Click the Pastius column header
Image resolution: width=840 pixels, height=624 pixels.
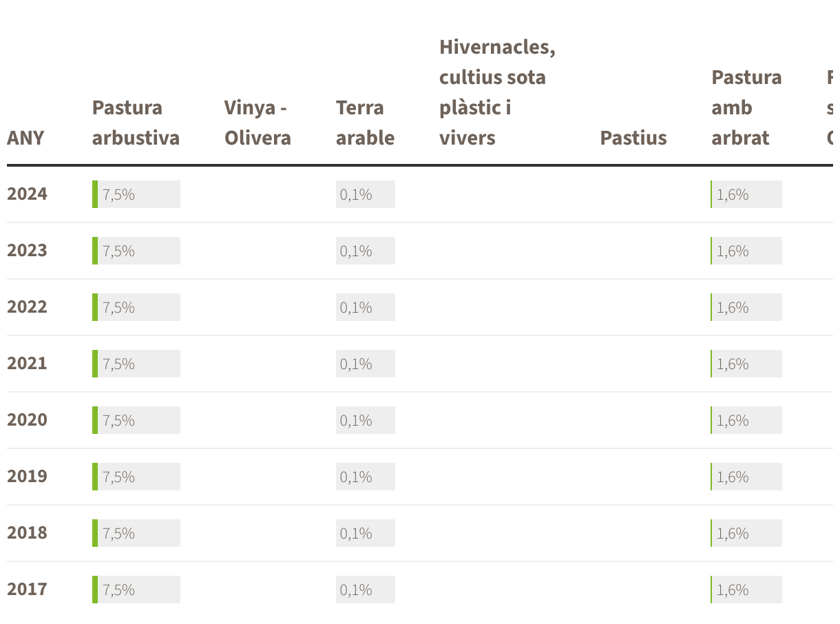(633, 138)
